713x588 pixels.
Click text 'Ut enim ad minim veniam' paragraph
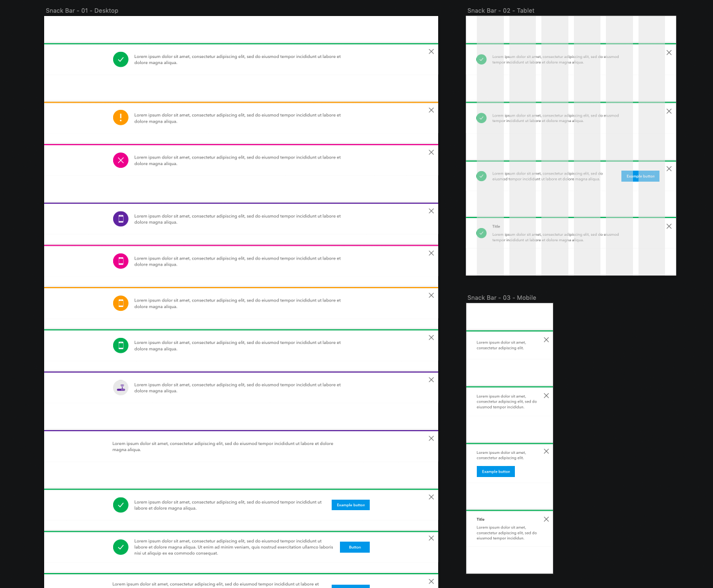(x=233, y=547)
